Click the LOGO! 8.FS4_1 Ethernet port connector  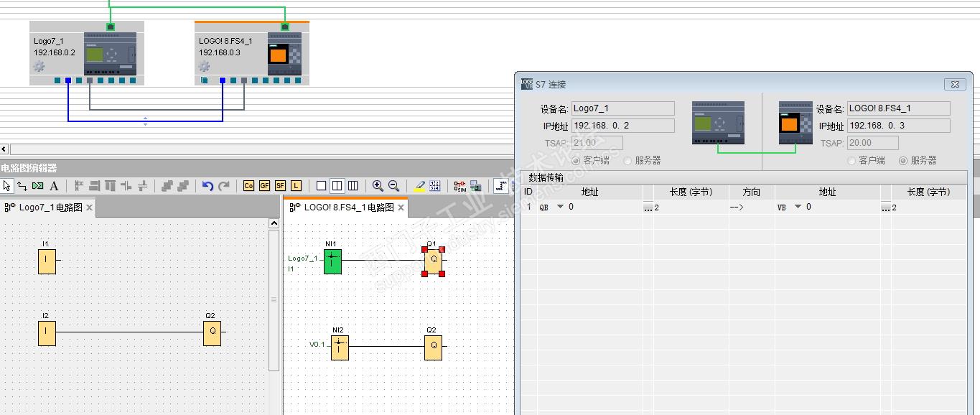285,27
